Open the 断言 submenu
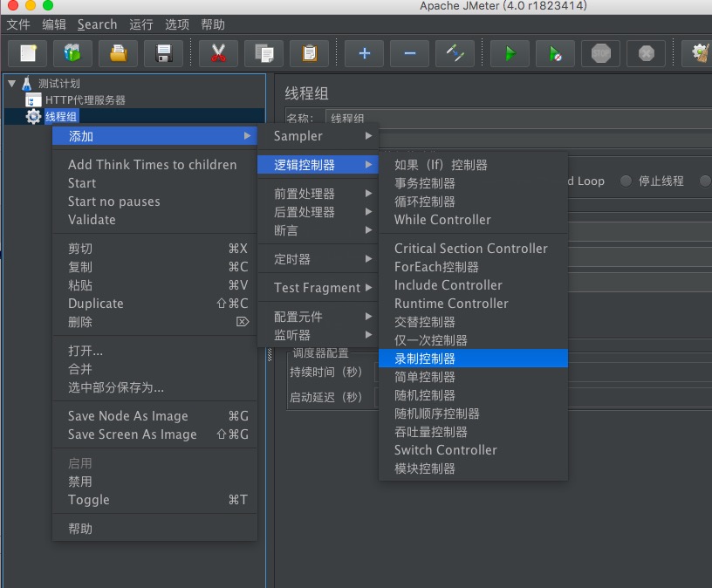The width and height of the screenshot is (712, 588). pos(318,230)
